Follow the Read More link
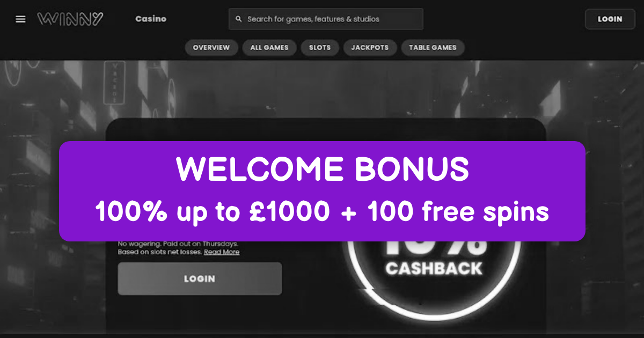The width and height of the screenshot is (644, 338). [x=222, y=252]
